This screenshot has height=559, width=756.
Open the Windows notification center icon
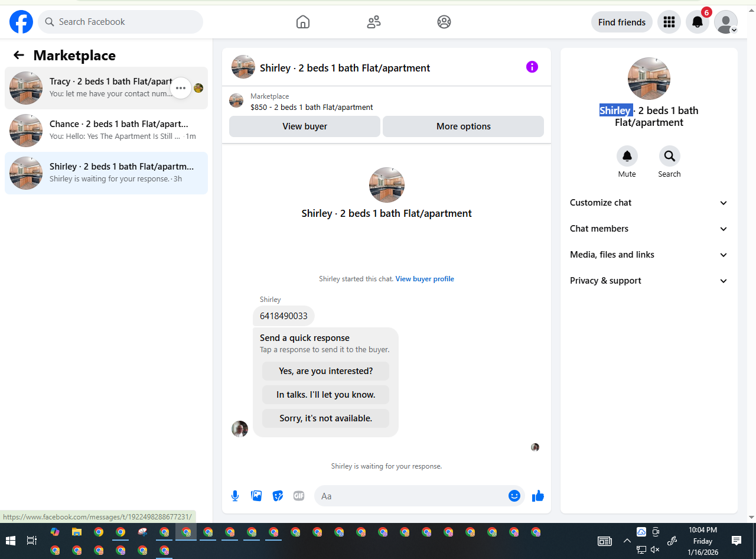point(737,541)
